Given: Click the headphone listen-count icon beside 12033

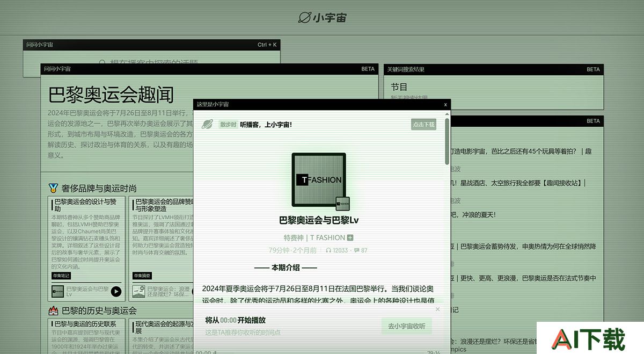Looking at the screenshot, I should click(328, 250).
